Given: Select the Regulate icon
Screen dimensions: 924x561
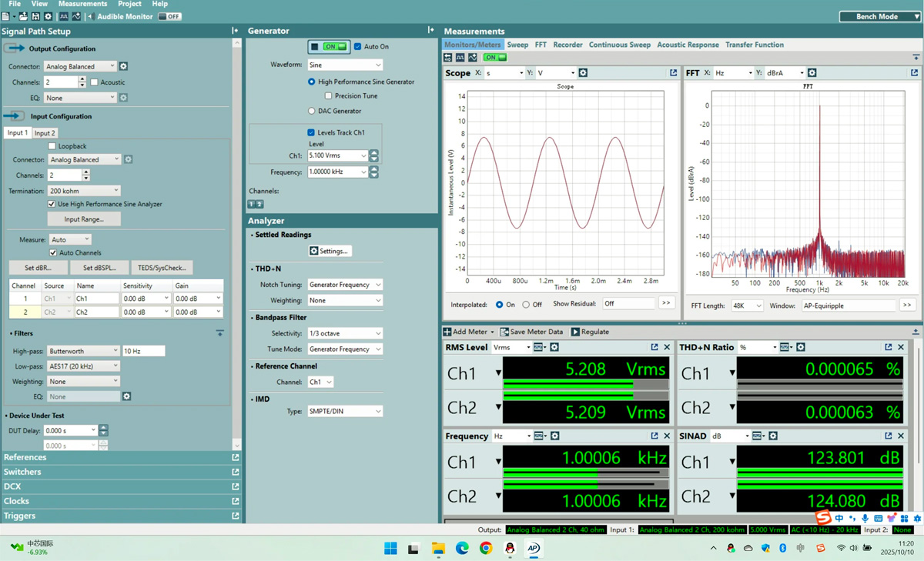Looking at the screenshot, I should [576, 332].
